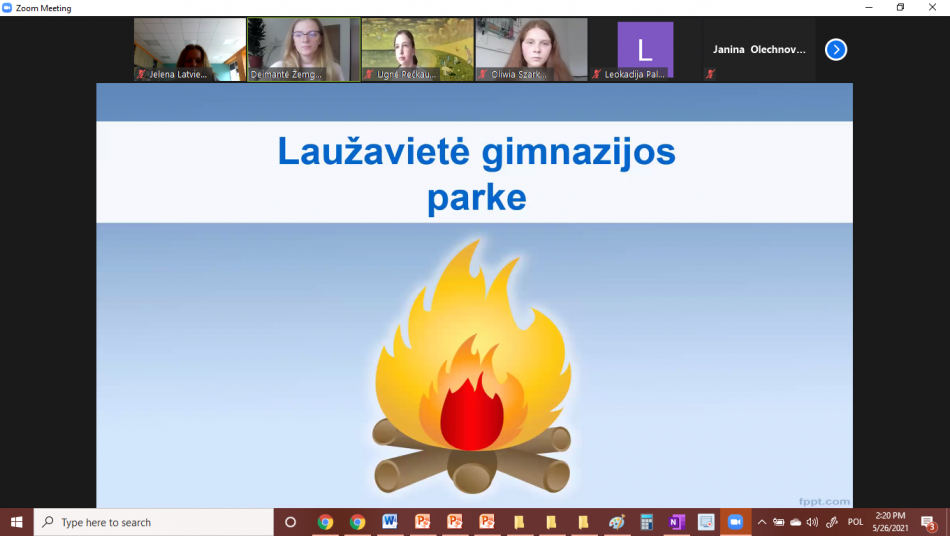
Task: Select Jelena Latvie's video thumbnail
Action: (x=190, y=49)
